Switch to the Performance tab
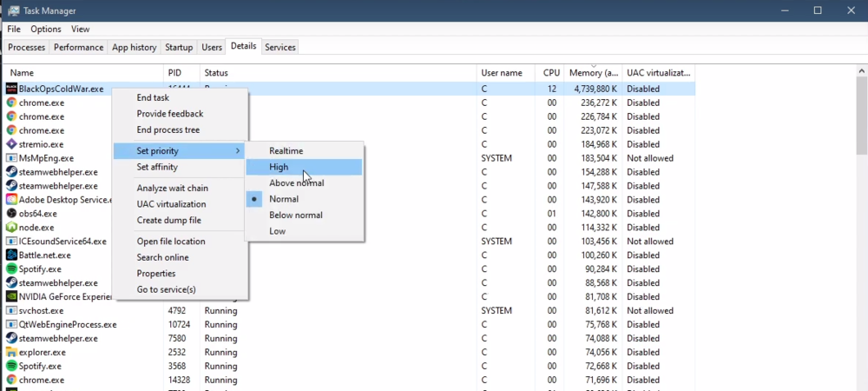868x391 pixels. click(78, 47)
